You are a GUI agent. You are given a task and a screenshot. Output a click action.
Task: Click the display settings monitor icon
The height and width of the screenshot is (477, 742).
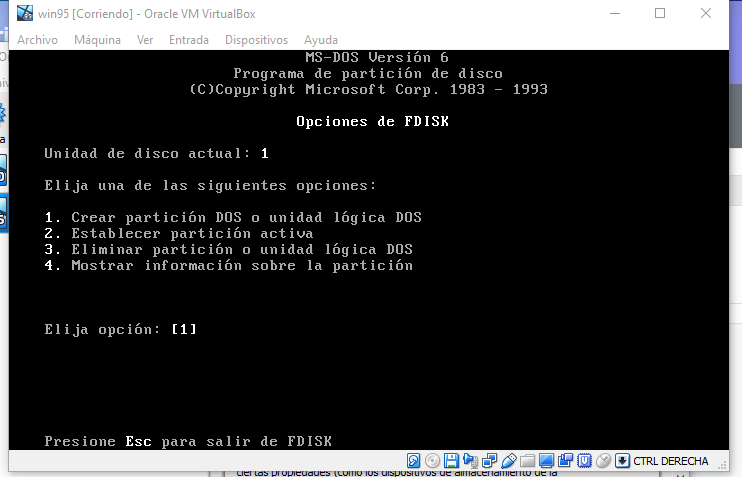point(546,460)
